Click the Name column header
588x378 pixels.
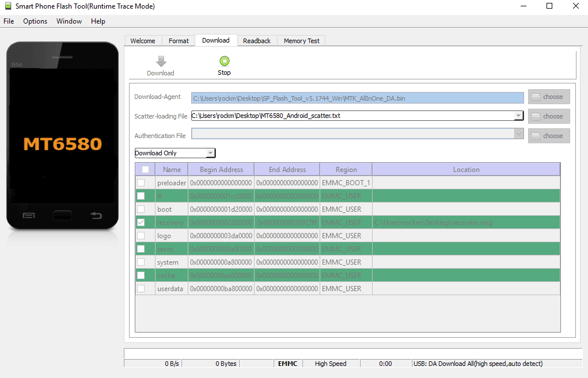click(x=172, y=169)
